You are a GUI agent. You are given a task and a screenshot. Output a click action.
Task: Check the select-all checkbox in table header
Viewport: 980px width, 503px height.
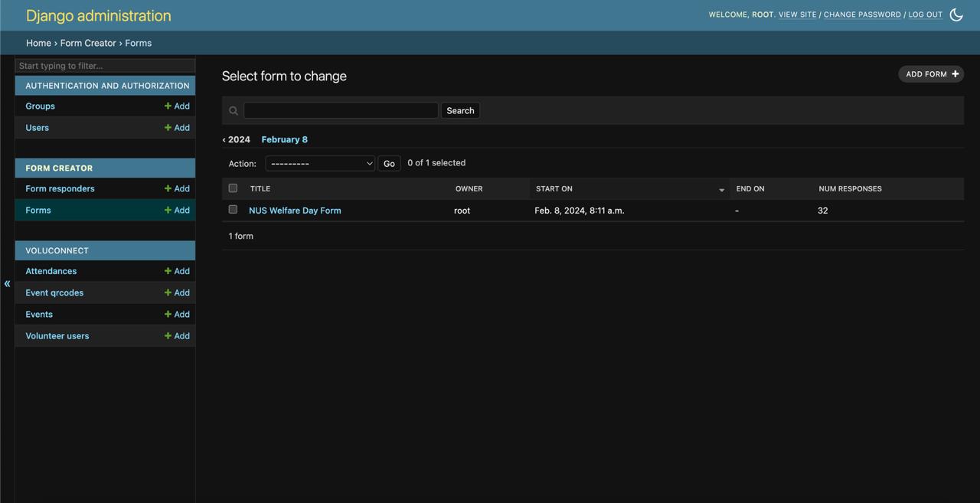(x=233, y=188)
